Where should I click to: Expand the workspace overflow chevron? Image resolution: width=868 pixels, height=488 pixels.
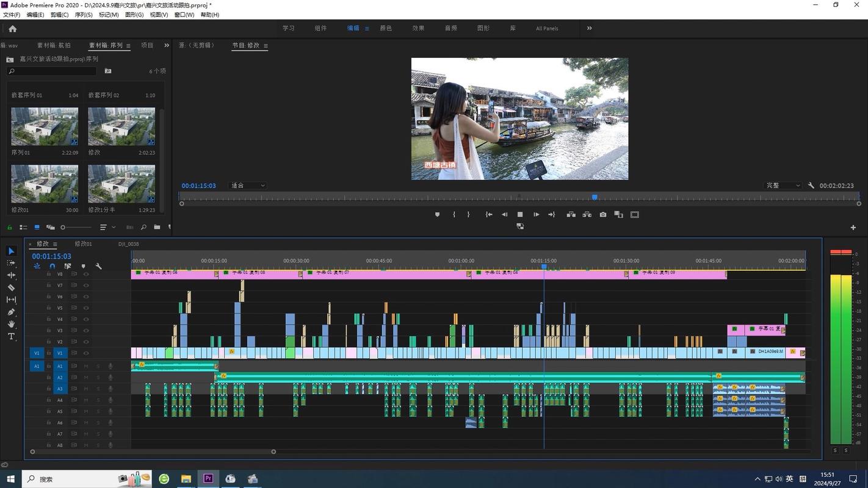(x=589, y=28)
